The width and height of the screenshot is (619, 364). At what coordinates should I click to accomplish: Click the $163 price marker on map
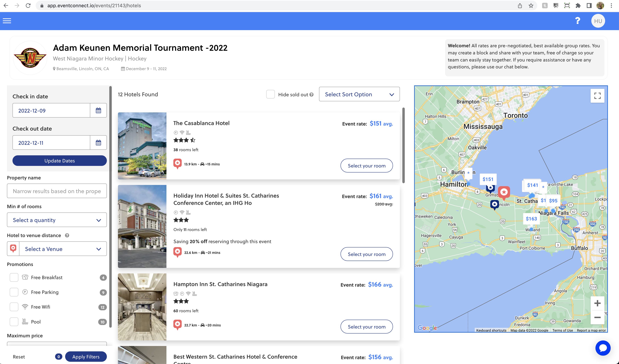point(531,219)
